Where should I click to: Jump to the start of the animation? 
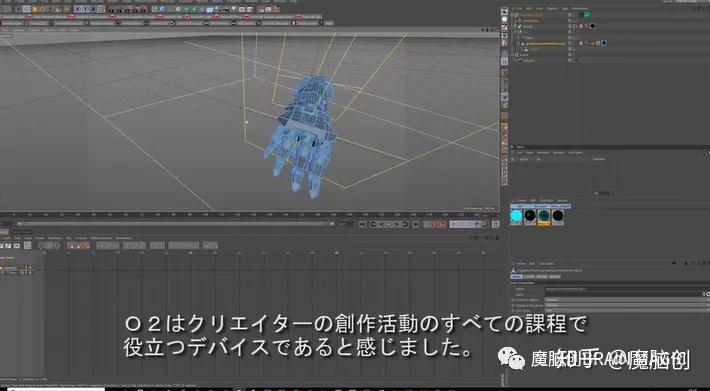coord(362,224)
